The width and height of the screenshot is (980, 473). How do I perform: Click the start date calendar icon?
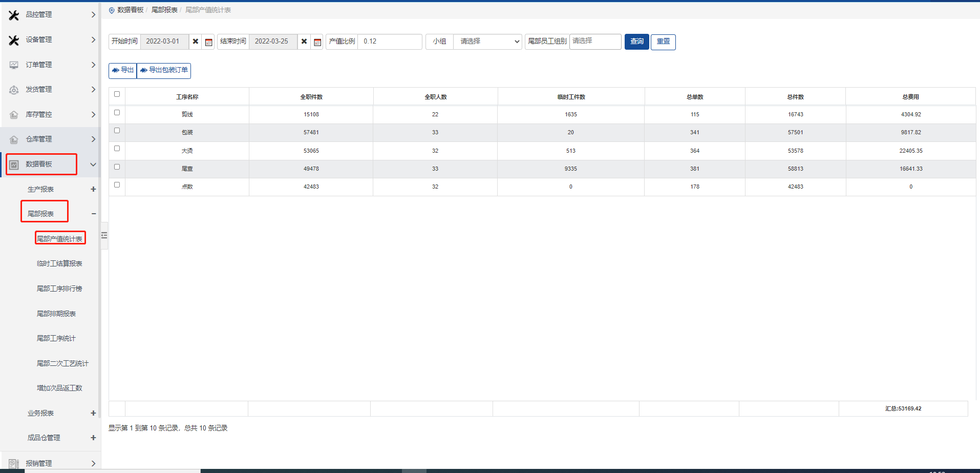tap(208, 42)
